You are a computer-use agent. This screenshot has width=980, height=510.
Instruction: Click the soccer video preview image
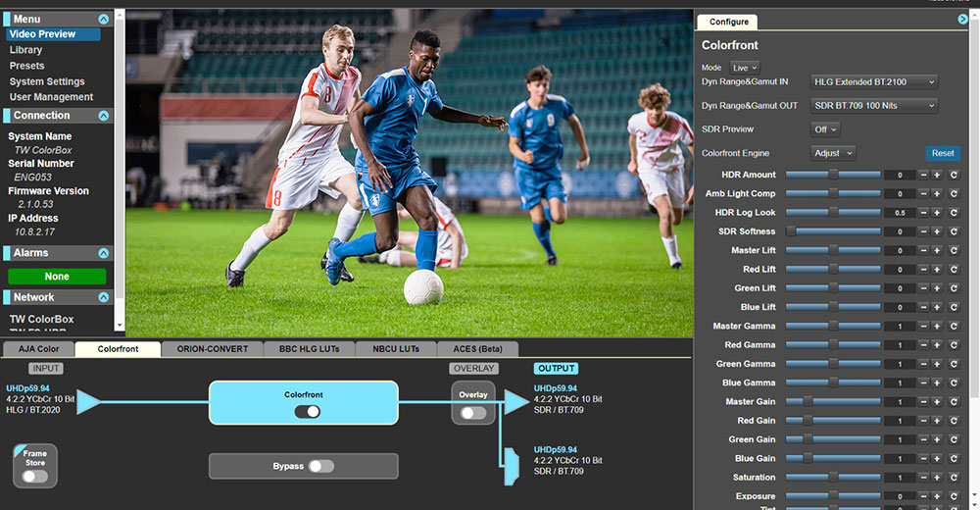pos(410,174)
